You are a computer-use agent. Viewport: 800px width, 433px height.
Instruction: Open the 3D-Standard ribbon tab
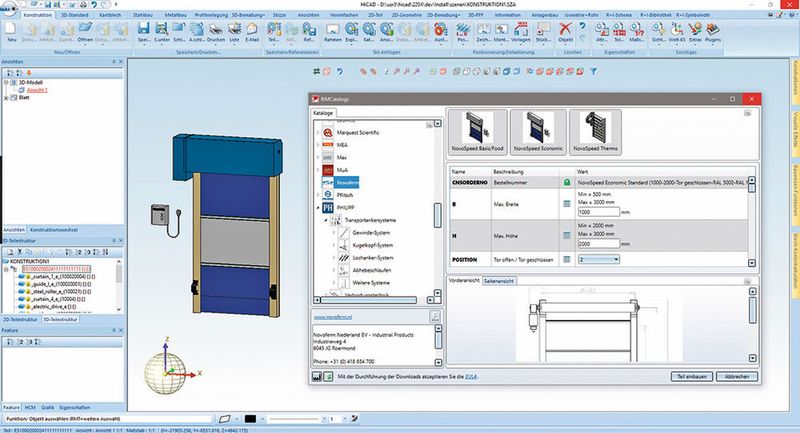(x=74, y=15)
